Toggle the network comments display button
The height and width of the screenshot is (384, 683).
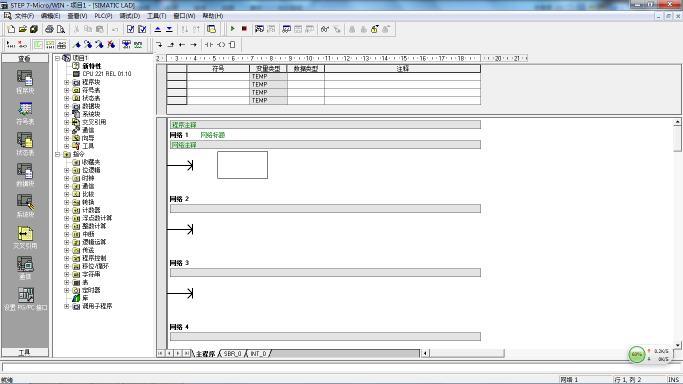click(50, 45)
